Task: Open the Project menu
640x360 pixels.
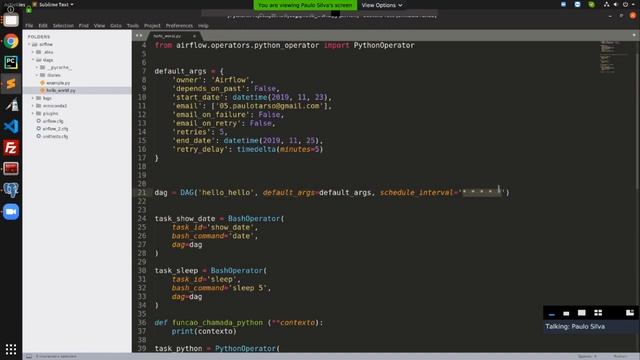Action: tap(152, 25)
